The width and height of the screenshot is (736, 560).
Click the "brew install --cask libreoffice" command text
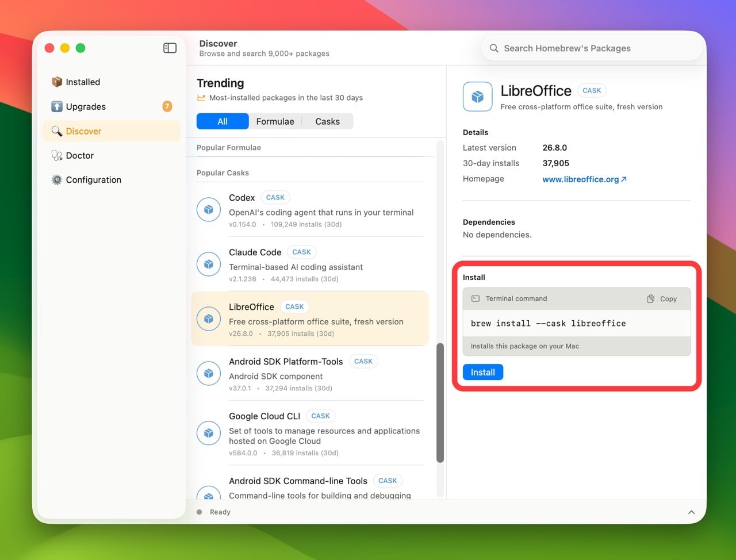pos(549,324)
